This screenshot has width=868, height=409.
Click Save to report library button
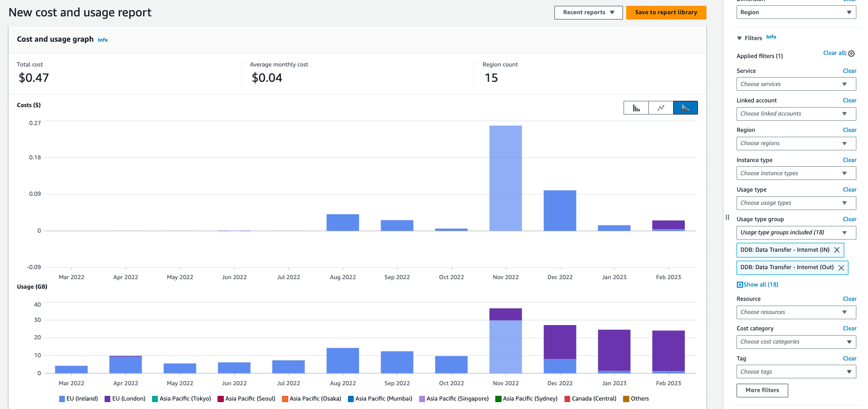(666, 13)
